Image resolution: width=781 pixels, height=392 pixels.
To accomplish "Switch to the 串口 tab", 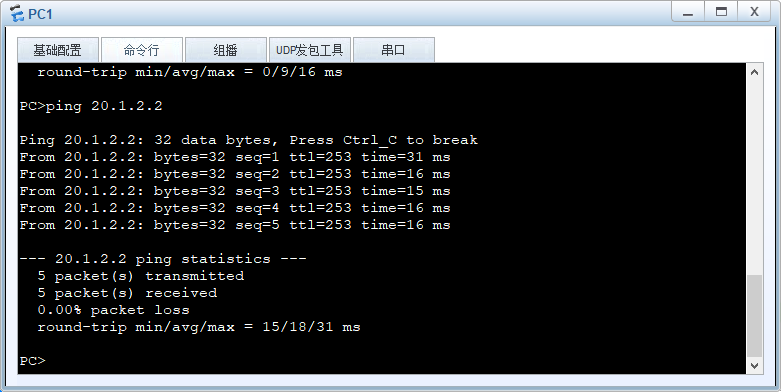I will 393,50.
